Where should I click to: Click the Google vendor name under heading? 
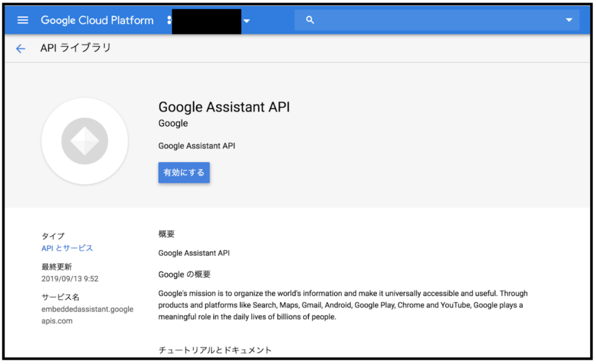pyautogui.click(x=173, y=124)
